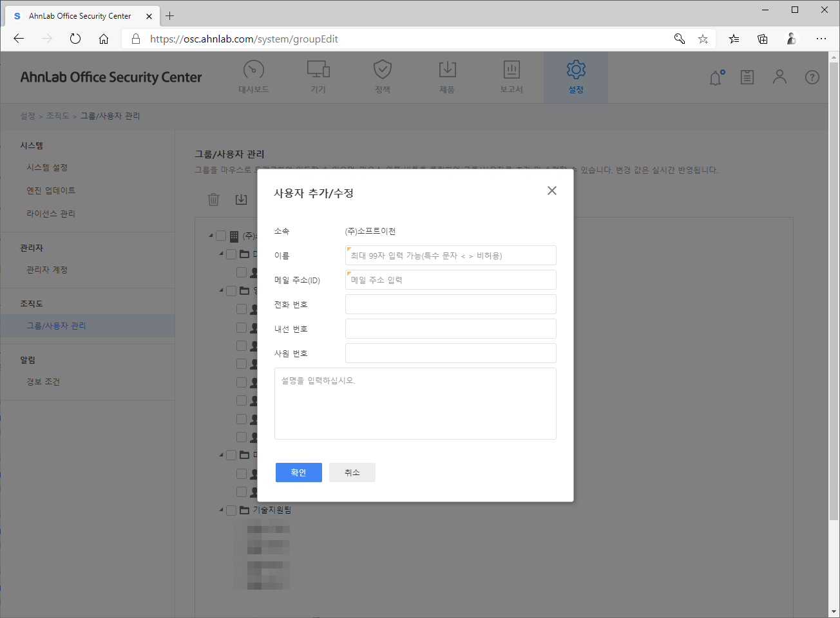Check the root company checkbox in tree
Screen dimensions: 840x618
pyautogui.click(x=221, y=236)
